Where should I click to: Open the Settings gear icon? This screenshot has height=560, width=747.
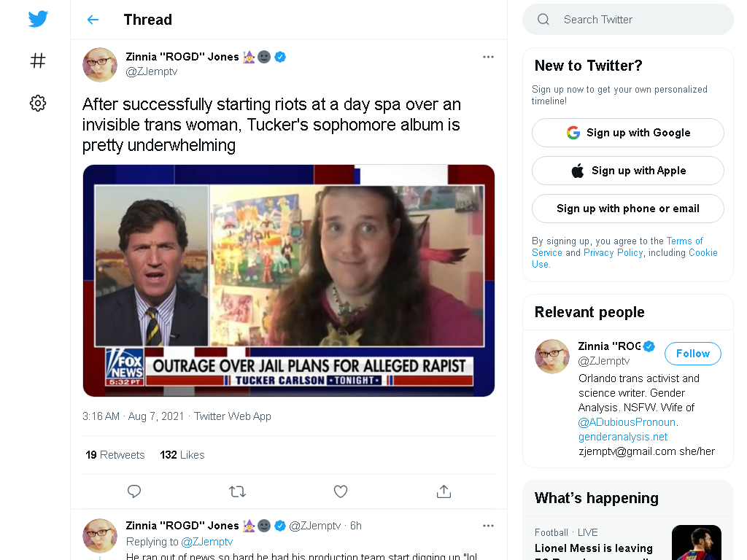click(x=38, y=103)
